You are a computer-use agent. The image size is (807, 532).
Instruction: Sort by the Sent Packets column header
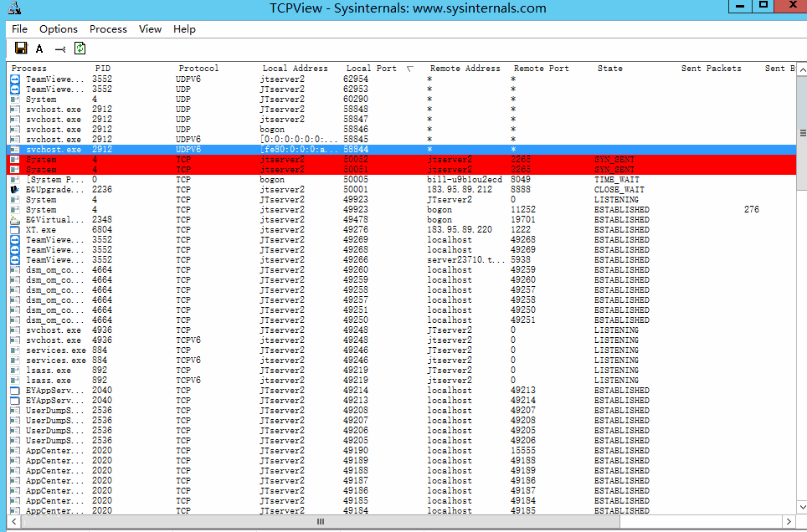coord(712,68)
